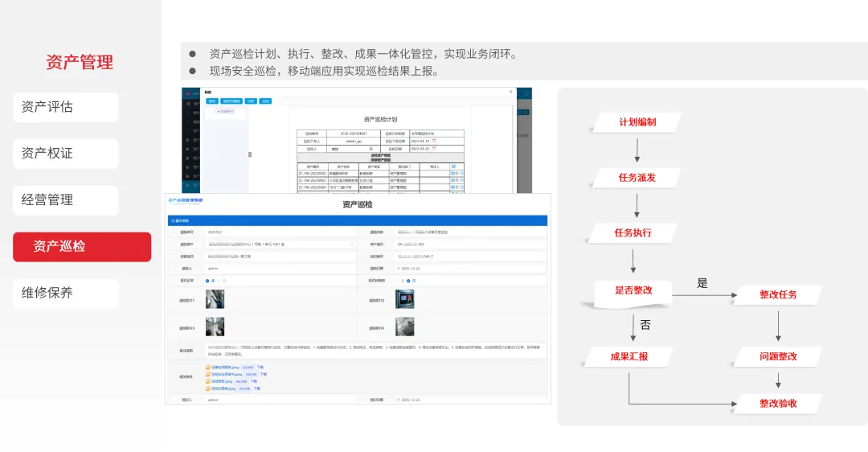Click the third blue button in plan dialog toolbar
Image resolution: width=868 pixels, height=452 pixels.
[251, 101]
